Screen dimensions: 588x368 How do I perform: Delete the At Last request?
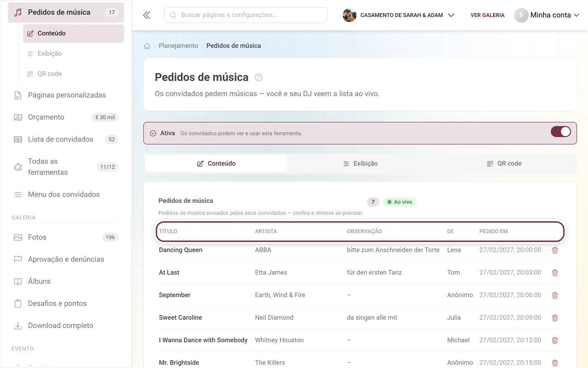pyautogui.click(x=555, y=273)
